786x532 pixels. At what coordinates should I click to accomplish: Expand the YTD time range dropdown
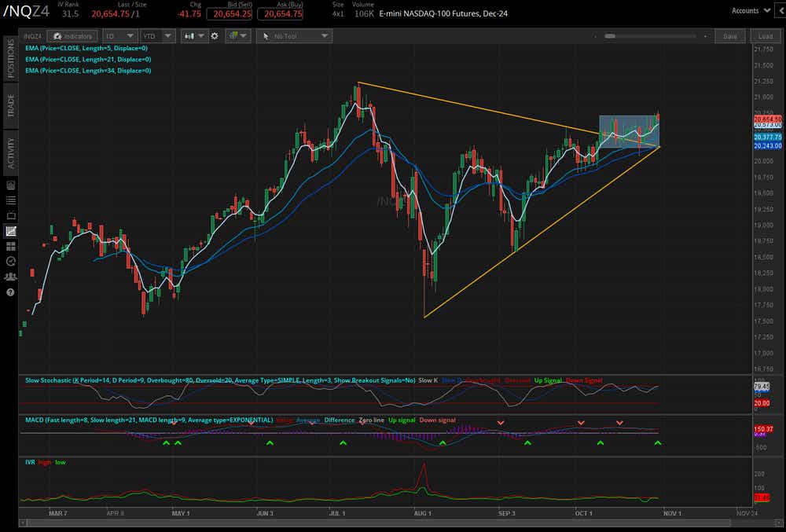click(156, 35)
